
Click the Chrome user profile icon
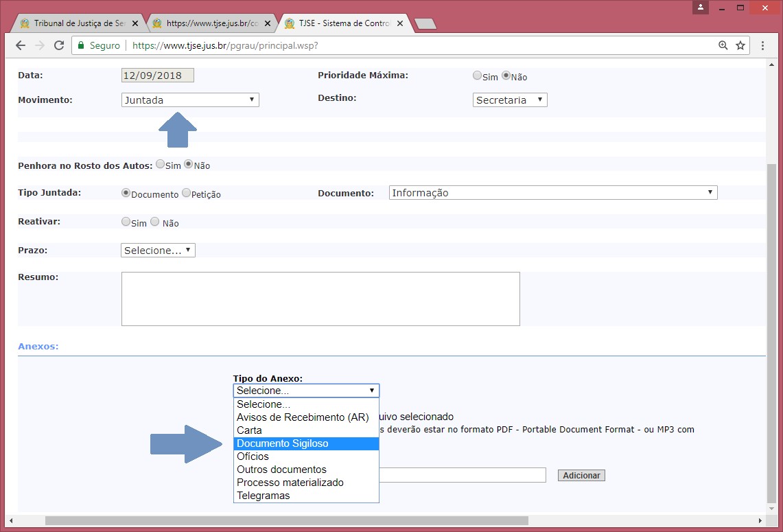(x=700, y=8)
